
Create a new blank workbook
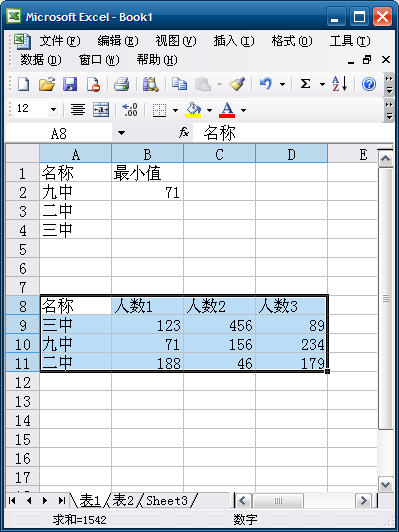[23, 84]
